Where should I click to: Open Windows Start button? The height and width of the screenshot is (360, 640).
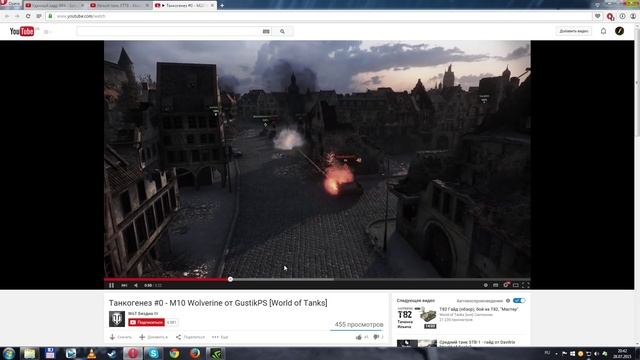click(9, 353)
